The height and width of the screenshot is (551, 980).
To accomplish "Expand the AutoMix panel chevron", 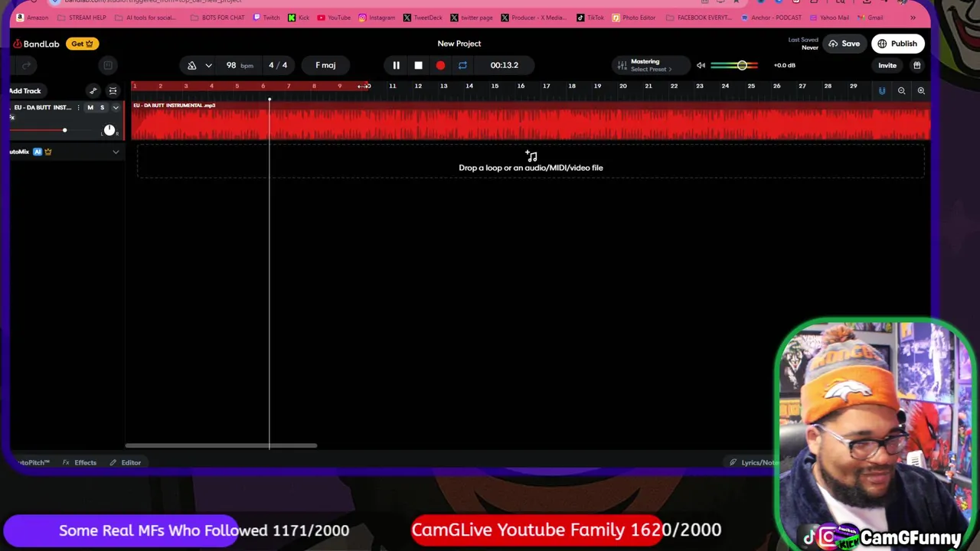I will point(116,152).
